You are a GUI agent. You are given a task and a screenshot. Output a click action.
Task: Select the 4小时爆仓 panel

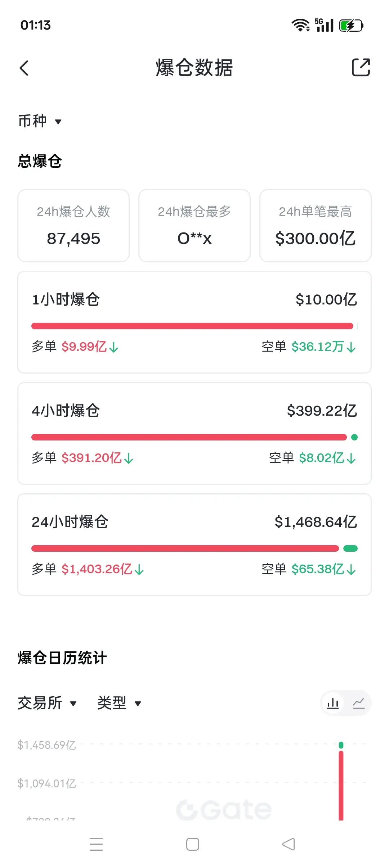[194, 434]
